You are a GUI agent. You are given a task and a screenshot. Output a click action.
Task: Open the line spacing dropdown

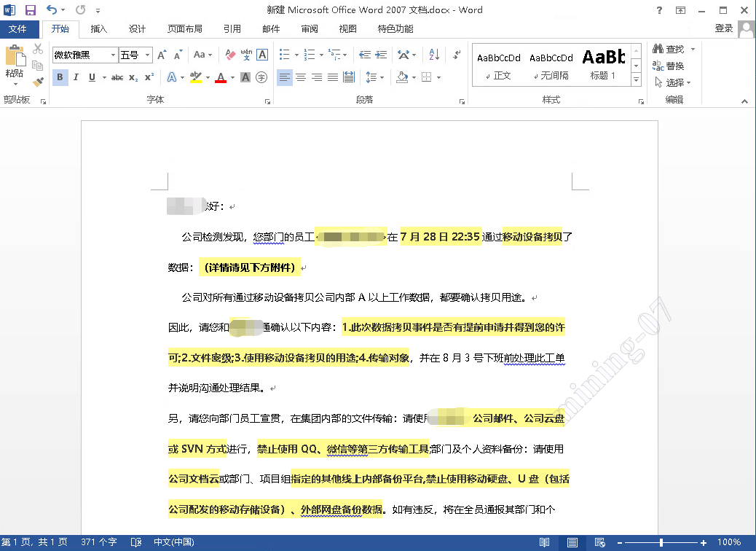pyautogui.click(x=374, y=77)
